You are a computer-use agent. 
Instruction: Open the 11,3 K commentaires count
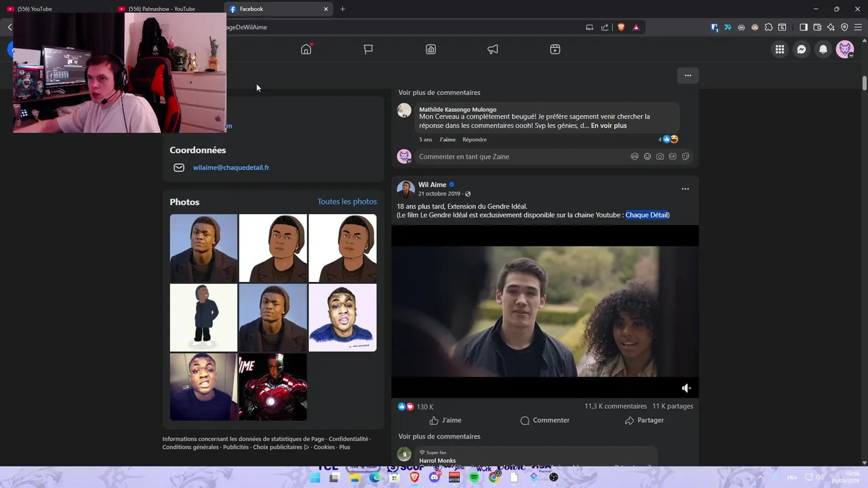(616, 406)
